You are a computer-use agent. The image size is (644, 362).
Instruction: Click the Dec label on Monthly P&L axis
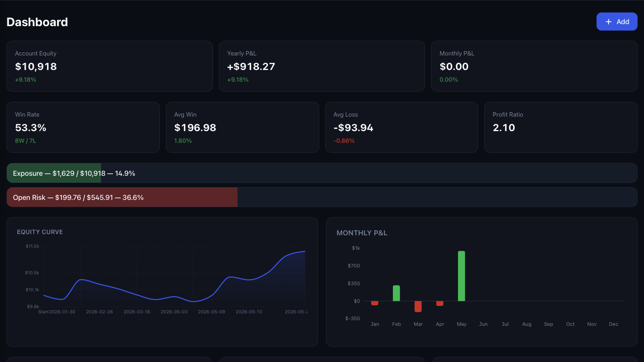point(613,324)
